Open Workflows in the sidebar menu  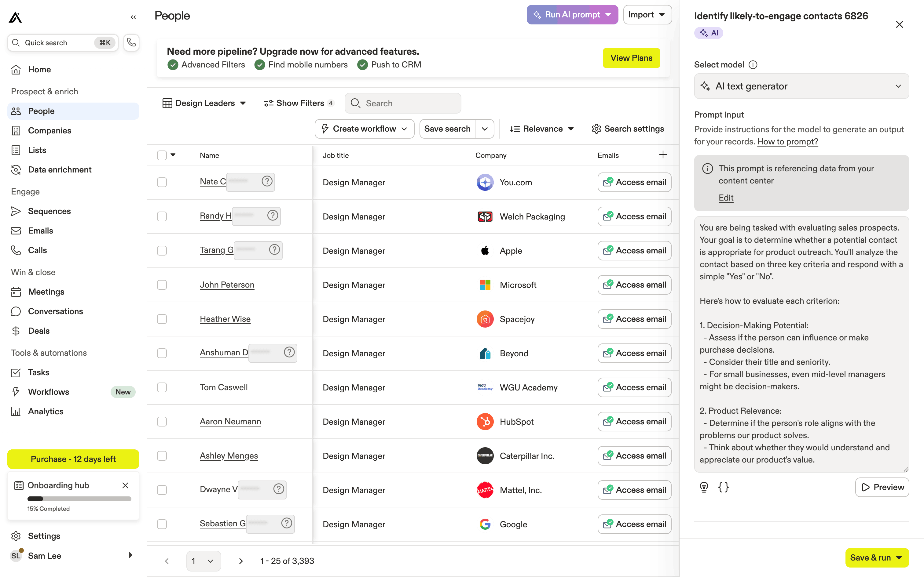click(49, 391)
